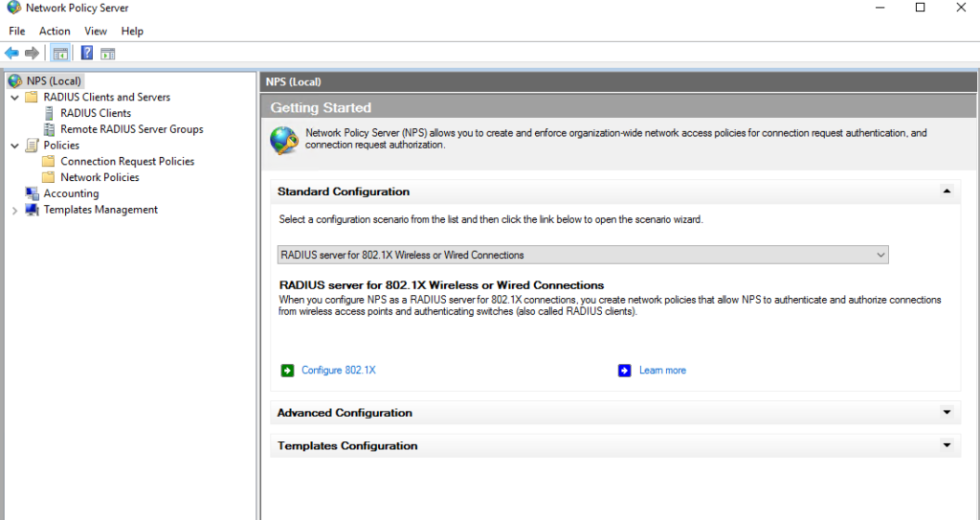Expand the Templates Configuration section
Screen dimensions: 980x520
[x=947, y=445]
